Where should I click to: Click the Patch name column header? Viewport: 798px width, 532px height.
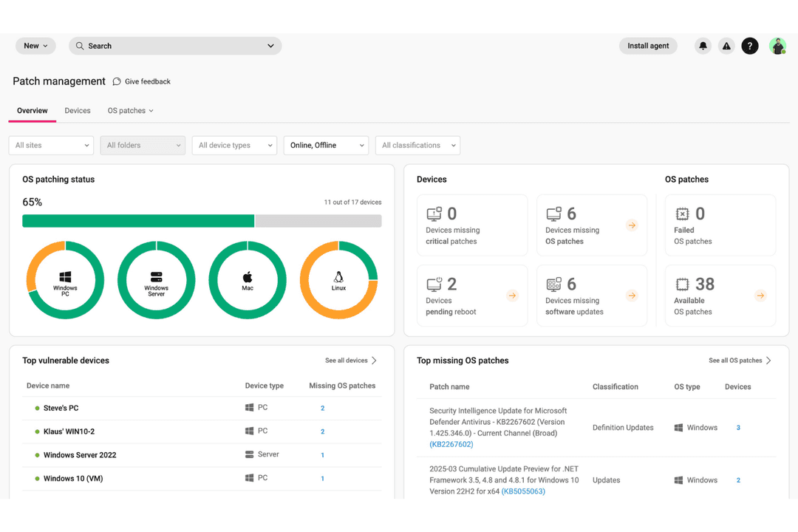point(449,386)
